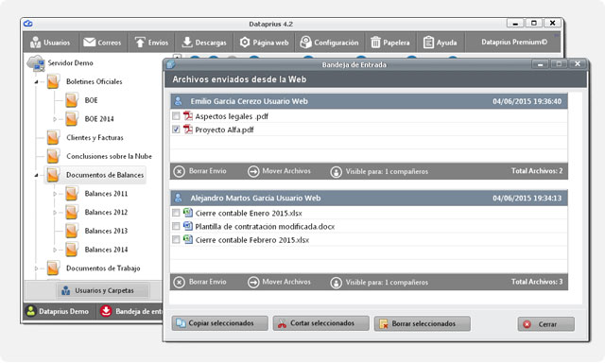This screenshot has height=364, width=605.
Task: Click Excel icon of Cierre contable Enero
Action: coord(188,213)
